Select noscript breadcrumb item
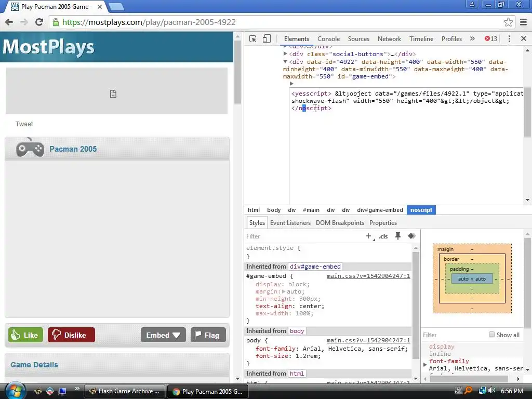The image size is (532, 399). tap(421, 210)
